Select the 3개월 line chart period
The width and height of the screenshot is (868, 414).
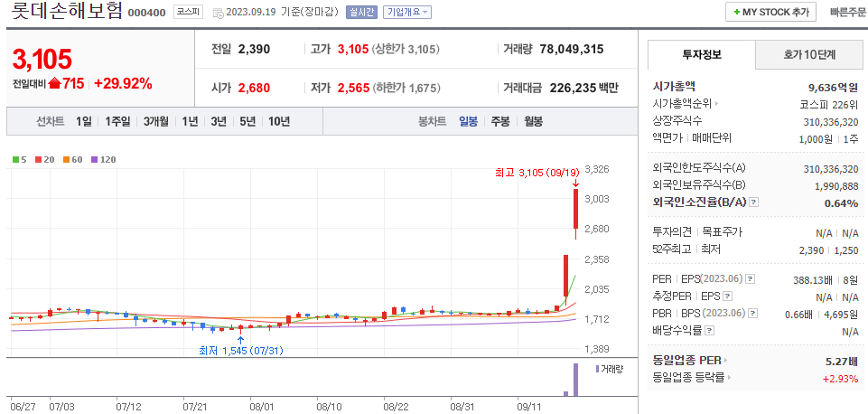coord(155,121)
